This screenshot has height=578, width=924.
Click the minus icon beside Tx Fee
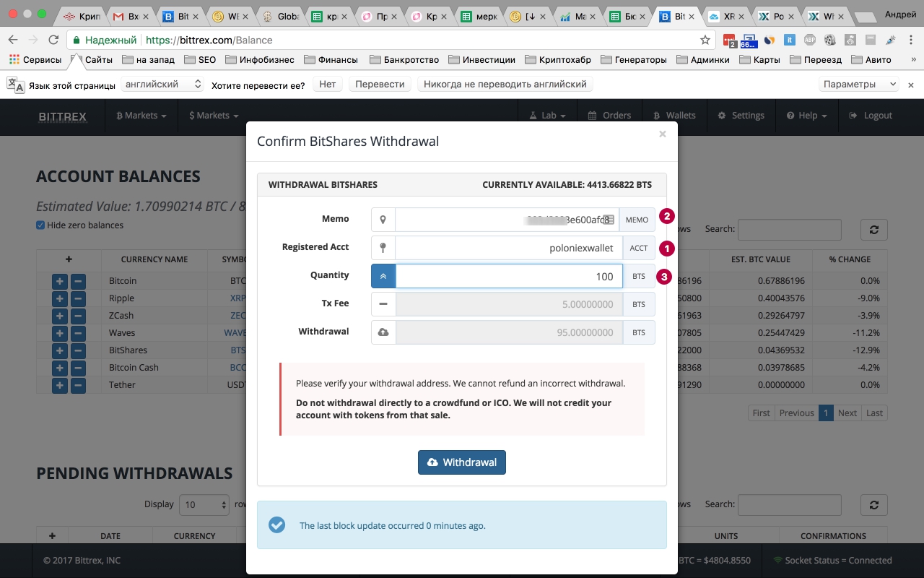click(383, 304)
